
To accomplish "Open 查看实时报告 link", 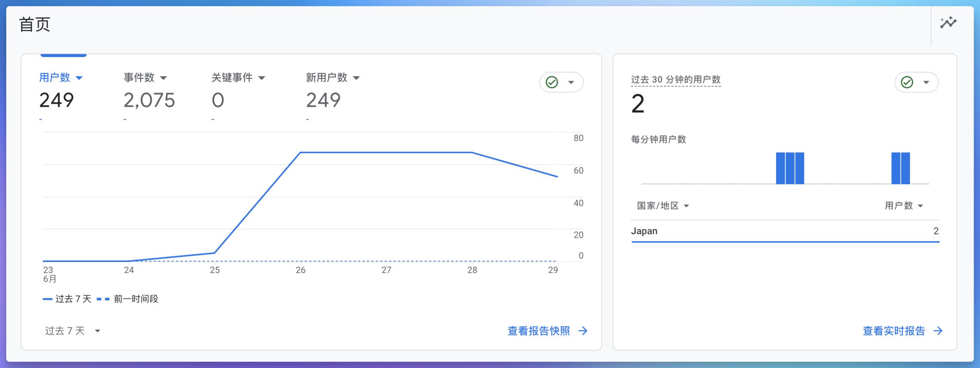I will pyautogui.click(x=894, y=331).
